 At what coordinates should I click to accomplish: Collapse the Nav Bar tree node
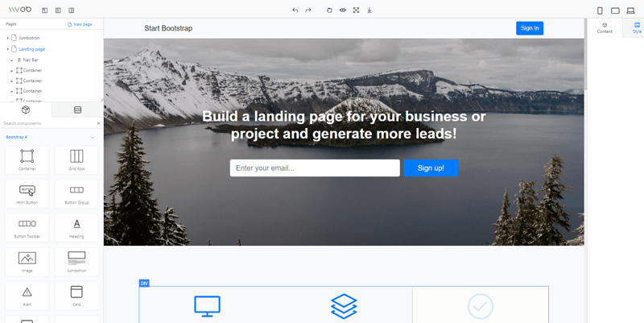pyautogui.click(x=12, y=60)
